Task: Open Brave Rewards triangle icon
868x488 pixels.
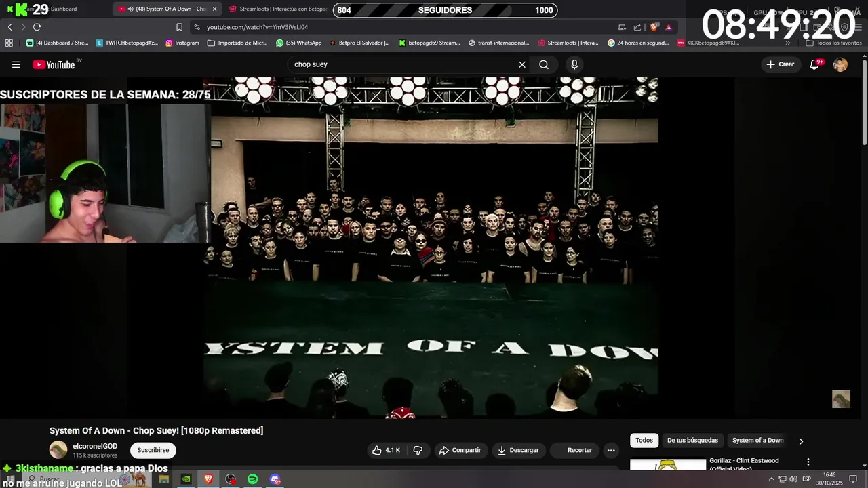Action: 669,27
